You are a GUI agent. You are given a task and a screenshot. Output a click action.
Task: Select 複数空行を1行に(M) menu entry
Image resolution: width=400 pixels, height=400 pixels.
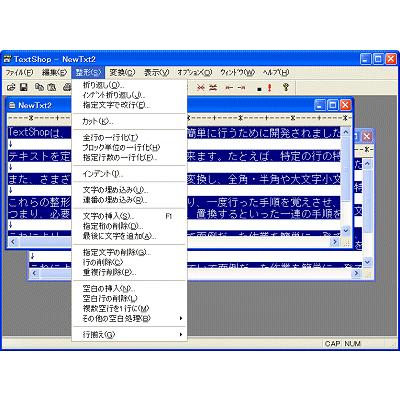point(129,309)
